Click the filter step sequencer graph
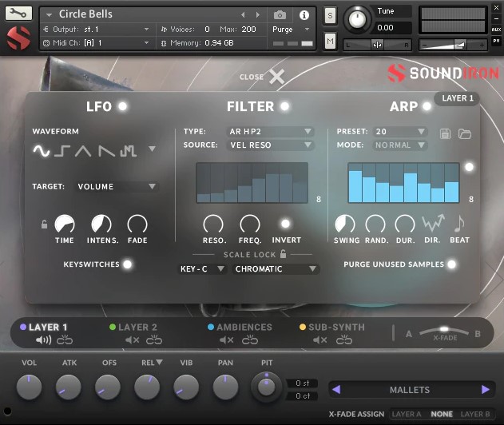The height and width of the screenshot is (425, 504). point(252,183)
